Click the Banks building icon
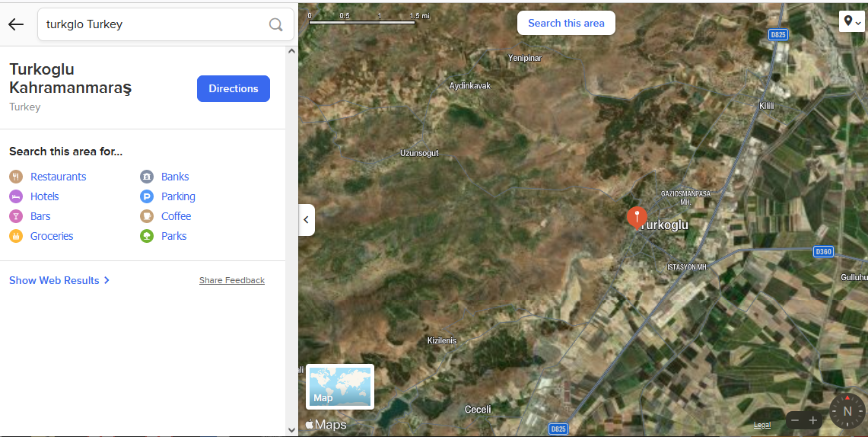 pyautogui.click(x=147, y=177)
